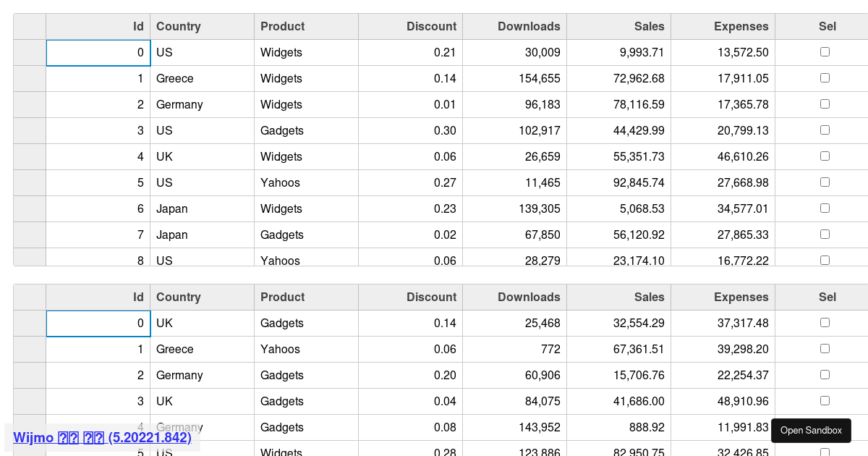
Task: Check Sel in the US Yahoos row Id 5
Action: pyautogui.click(x=825, y=182)
